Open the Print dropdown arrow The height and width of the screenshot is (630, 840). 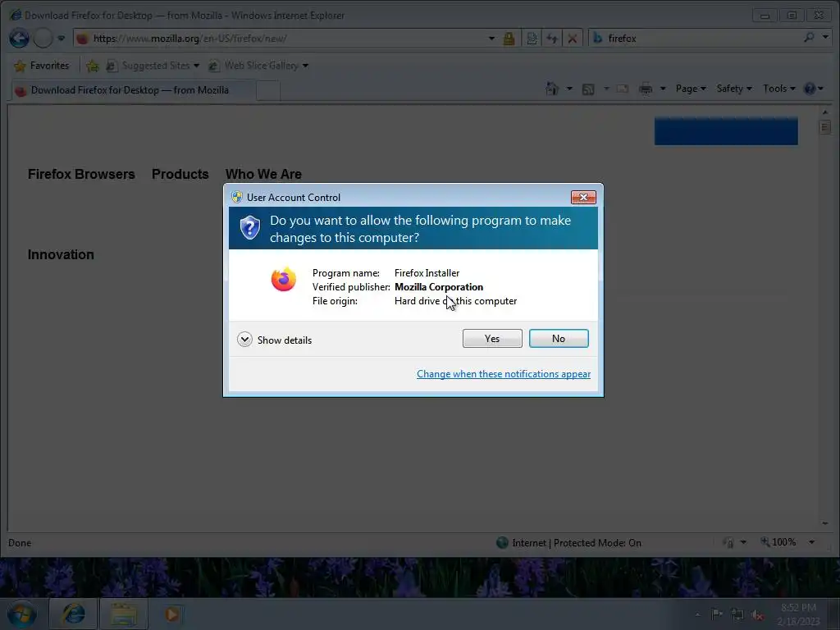(x=663, y=89)
